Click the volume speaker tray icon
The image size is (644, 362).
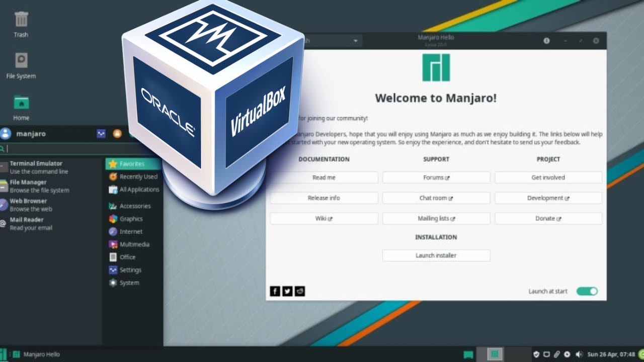pos(579,354)
